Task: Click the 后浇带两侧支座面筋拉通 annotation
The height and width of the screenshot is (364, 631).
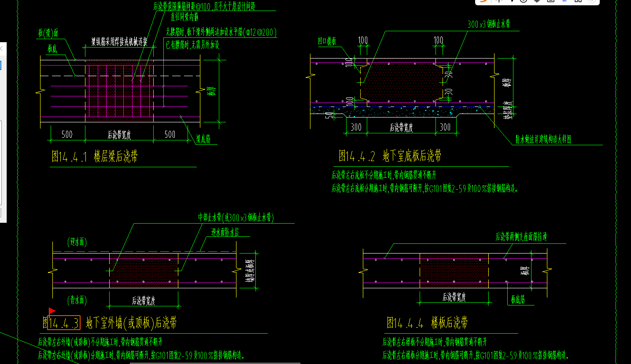Action: click(521, 237)
